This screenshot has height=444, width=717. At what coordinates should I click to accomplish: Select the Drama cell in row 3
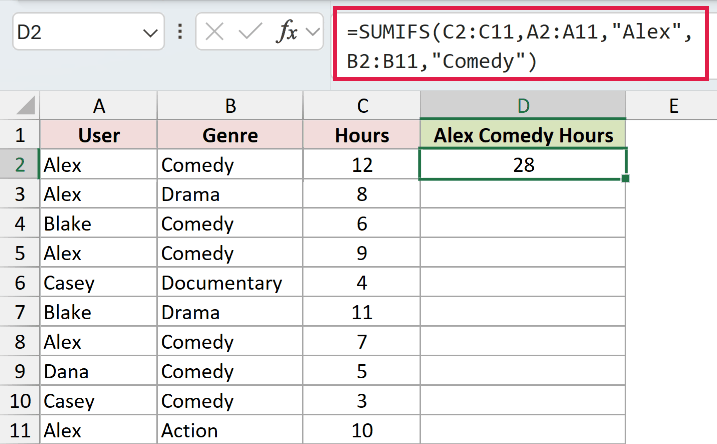point(230,194)
